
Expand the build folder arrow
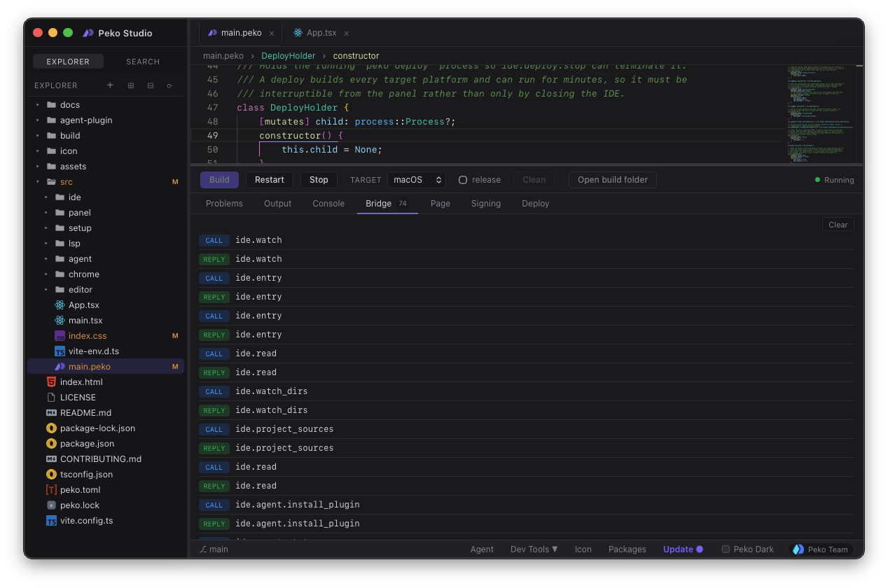click(38, 136)
